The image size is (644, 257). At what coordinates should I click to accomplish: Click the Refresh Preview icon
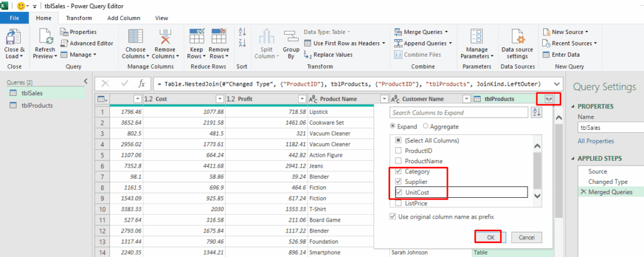point(45,38)
